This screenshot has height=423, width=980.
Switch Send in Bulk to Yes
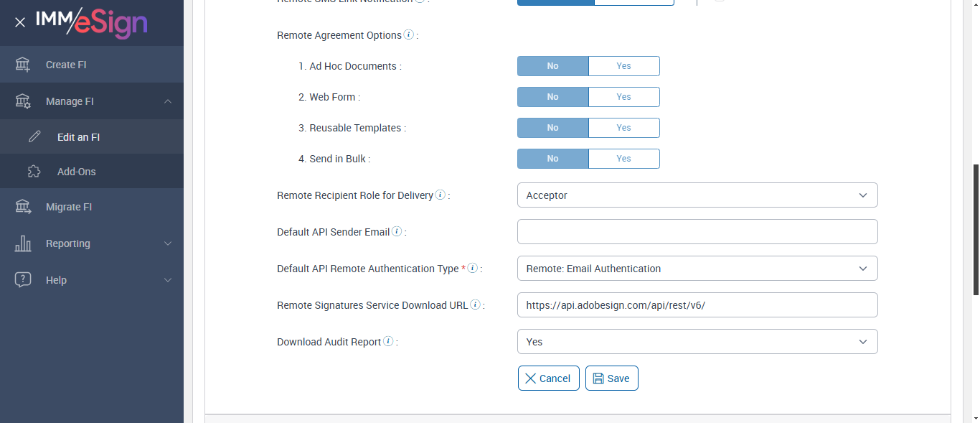[x=623, y=159]
